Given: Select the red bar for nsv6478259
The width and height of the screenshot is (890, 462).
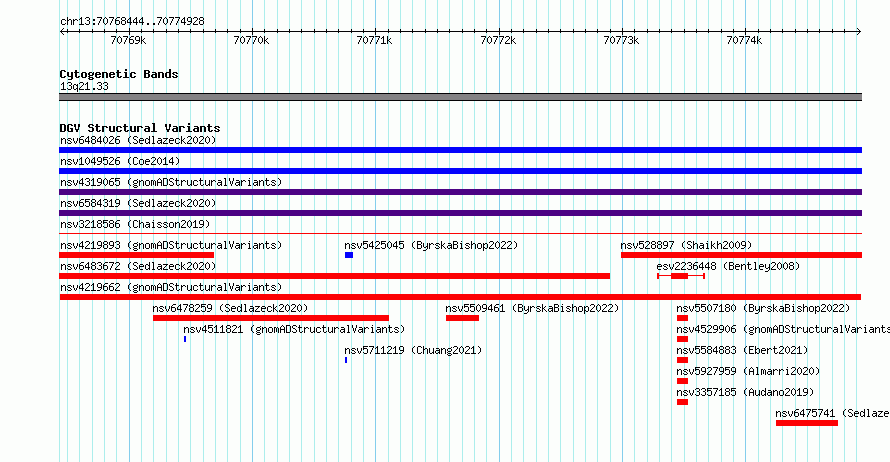Looking at the screenshot, I should point(271,318).
